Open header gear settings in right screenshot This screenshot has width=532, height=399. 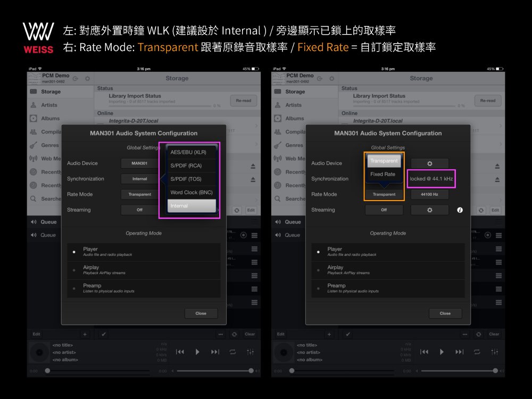[x=332, y=79]
